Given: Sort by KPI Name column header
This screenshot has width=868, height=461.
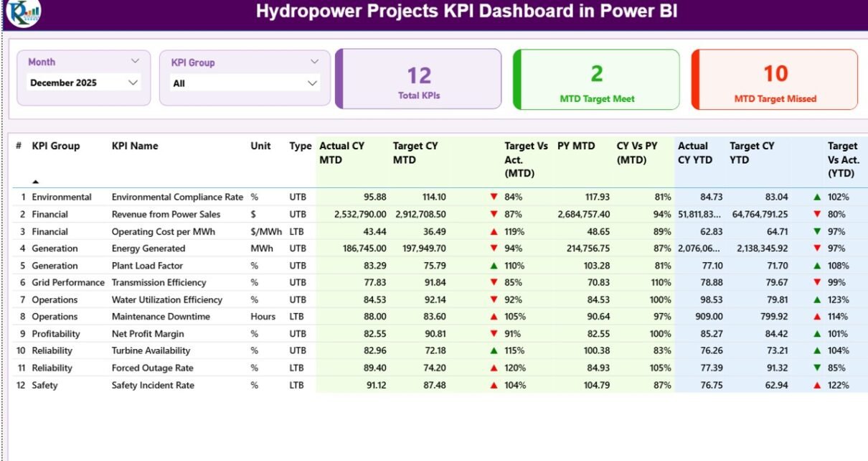Looking at the screenshot, I should pyautogui.click(x=135, y=146).
